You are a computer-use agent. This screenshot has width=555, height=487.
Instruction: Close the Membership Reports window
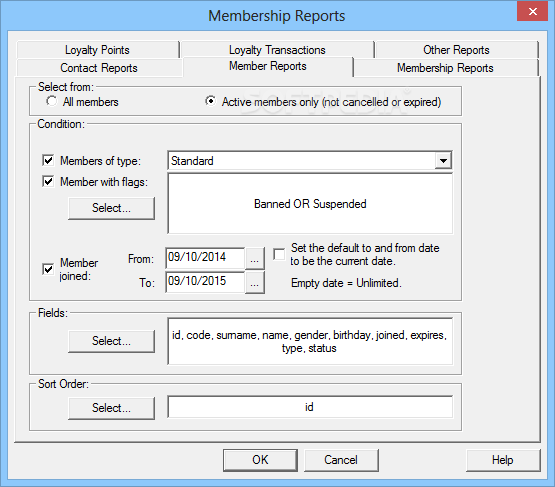pyautogui.click(x=532, y=11)
